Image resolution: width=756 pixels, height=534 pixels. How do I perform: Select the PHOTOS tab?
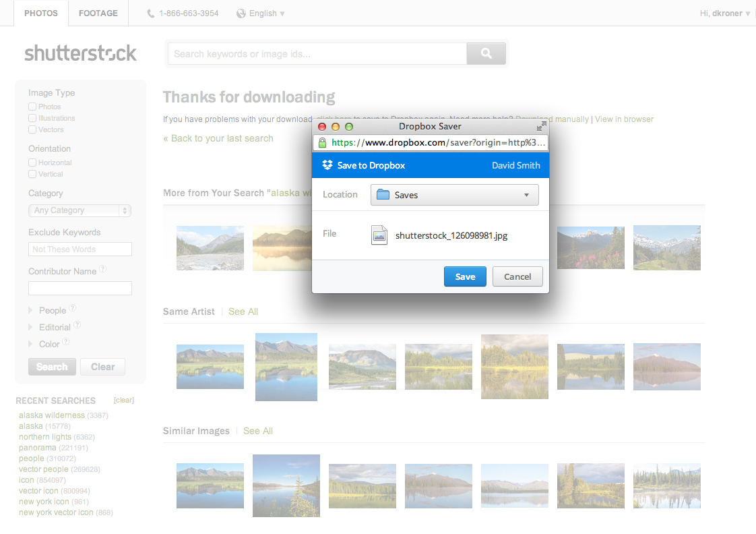40,13
